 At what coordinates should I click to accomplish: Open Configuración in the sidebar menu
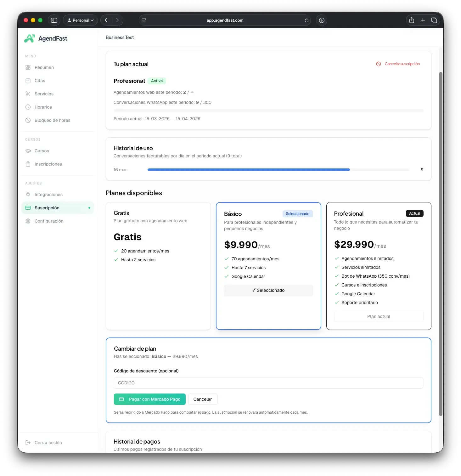[58, 221]
